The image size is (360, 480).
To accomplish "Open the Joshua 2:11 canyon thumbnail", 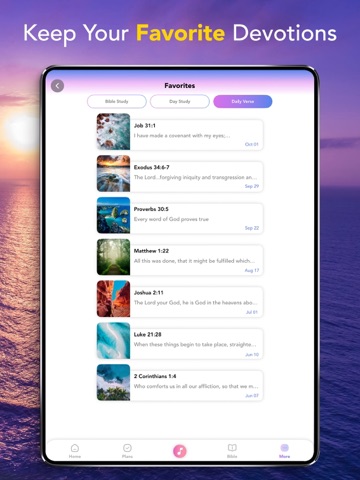I will (113, 299).
